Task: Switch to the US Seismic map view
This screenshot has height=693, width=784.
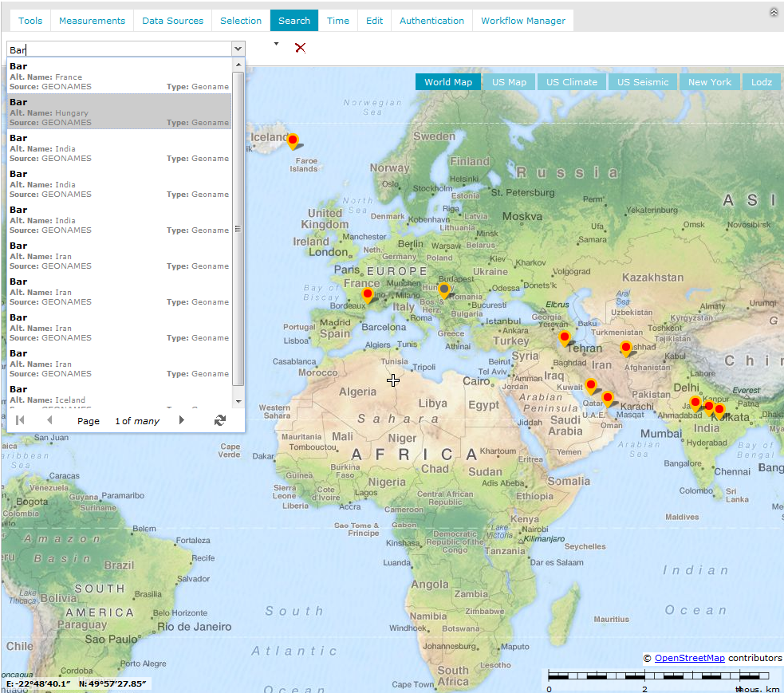Action: point(642,81)
